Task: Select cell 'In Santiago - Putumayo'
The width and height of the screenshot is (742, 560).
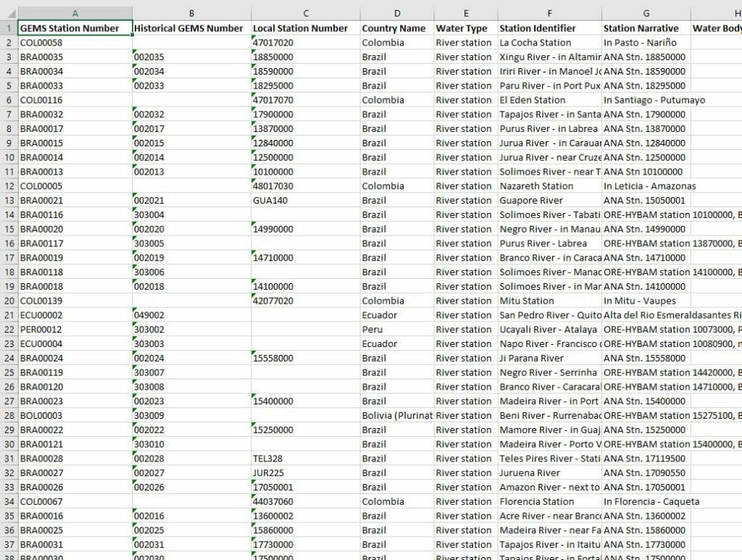Action: [646, 100]
